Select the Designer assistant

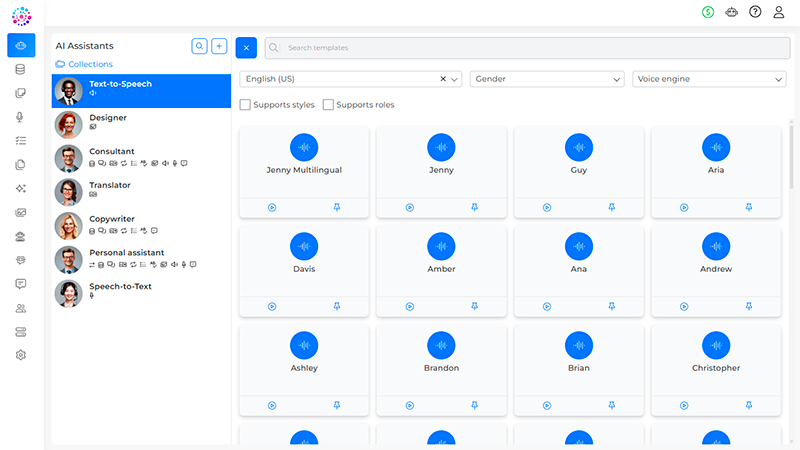point(141,124)
